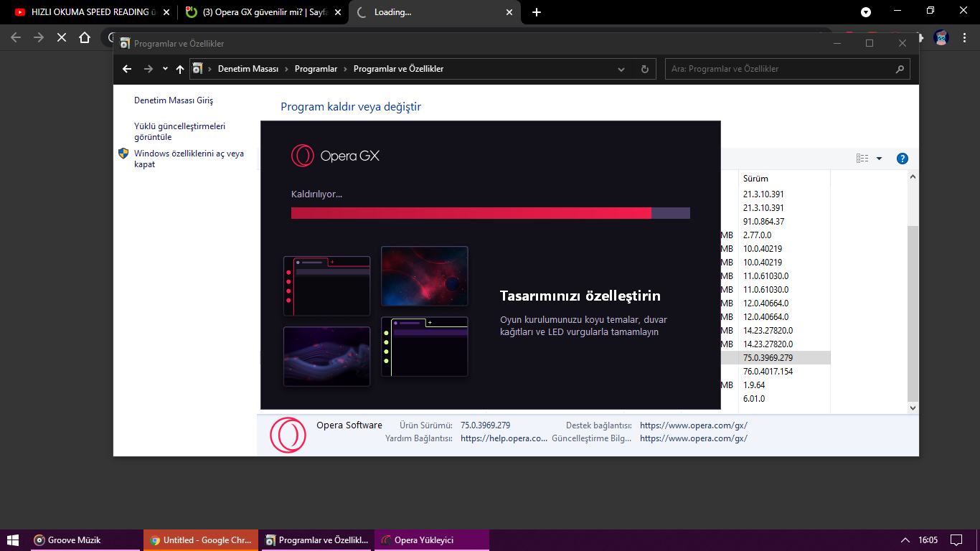
Task: Click Programlar in the breadcrumb
Action: (316, 69)
